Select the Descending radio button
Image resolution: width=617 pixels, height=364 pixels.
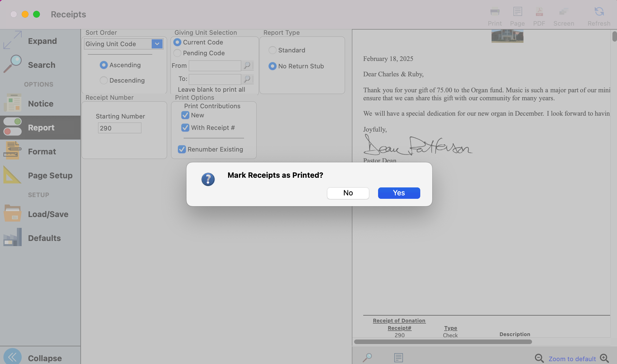tap(104, 80)
